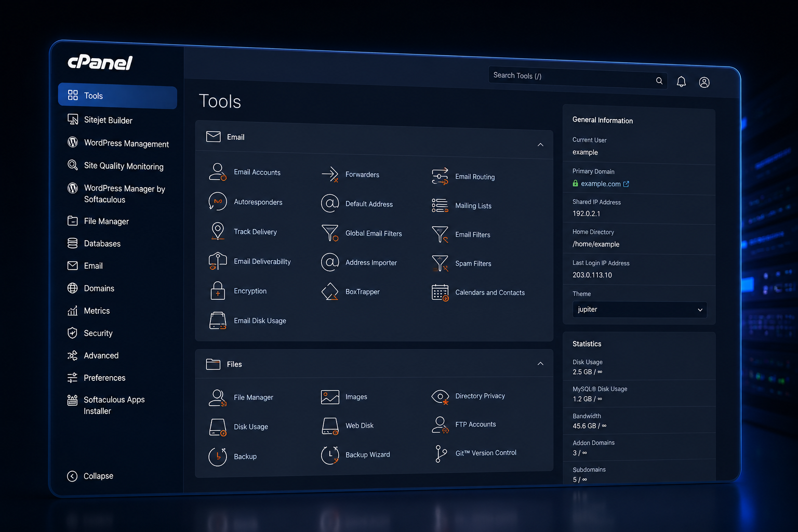
Task: Open WordPress Manager by Softaculous
Action: [116, 193]
